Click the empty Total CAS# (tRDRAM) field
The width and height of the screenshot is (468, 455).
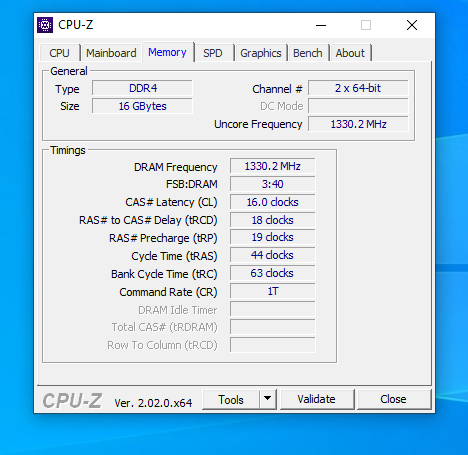273,327
